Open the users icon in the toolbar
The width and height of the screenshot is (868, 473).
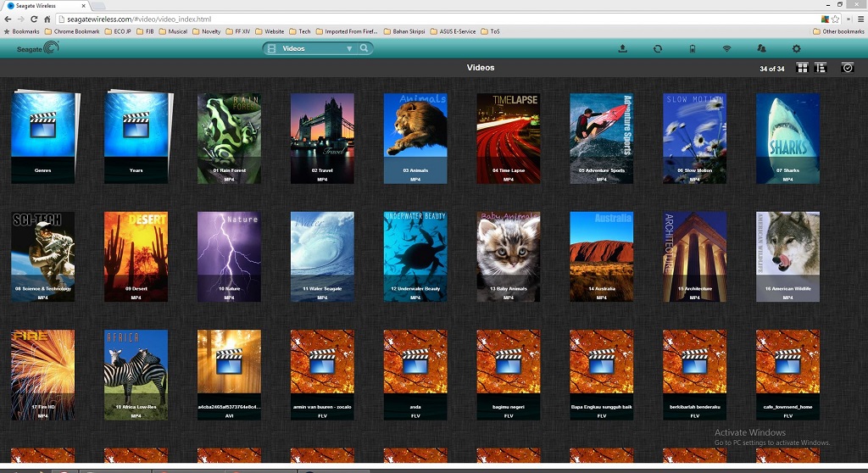coord(761,49)
